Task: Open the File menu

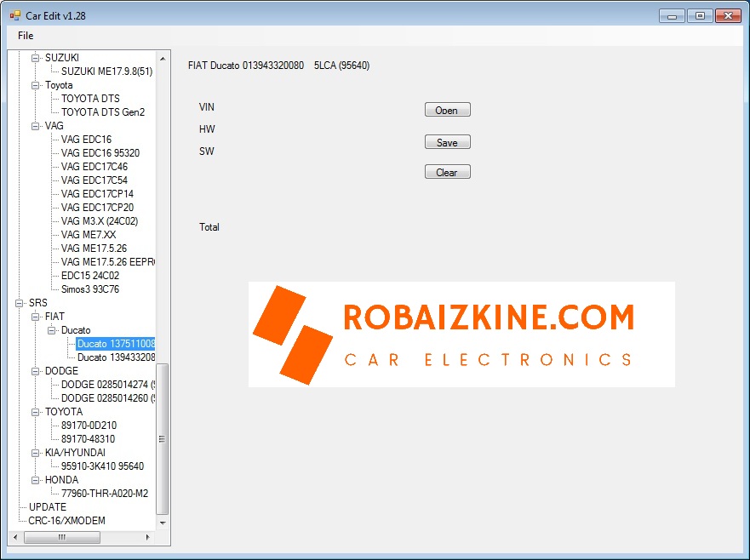Action: pos(26,36)
